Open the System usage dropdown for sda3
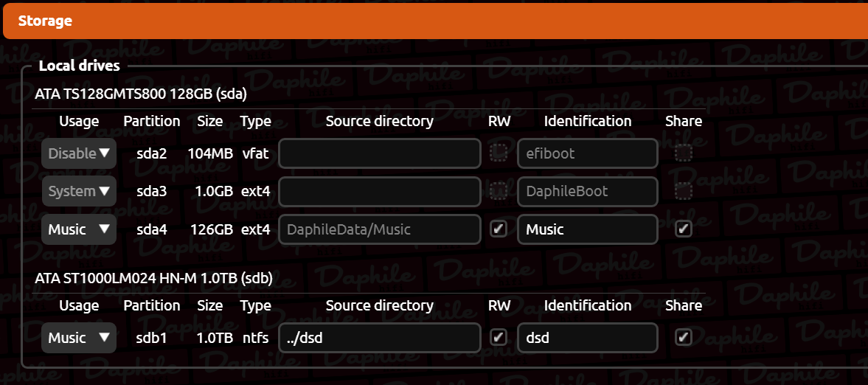This screenshot has width=868, height=385. coord(79,191)
